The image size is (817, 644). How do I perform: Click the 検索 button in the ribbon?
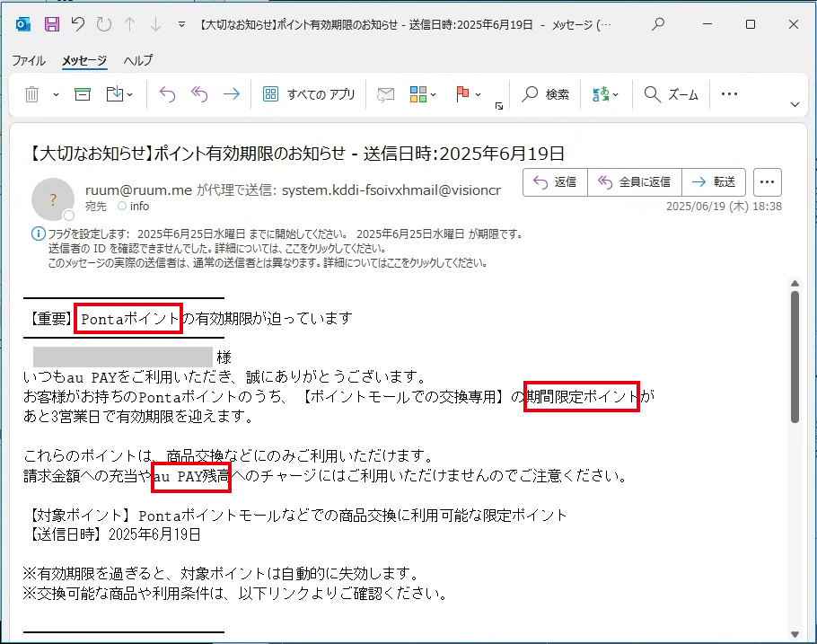click(546, 94)
